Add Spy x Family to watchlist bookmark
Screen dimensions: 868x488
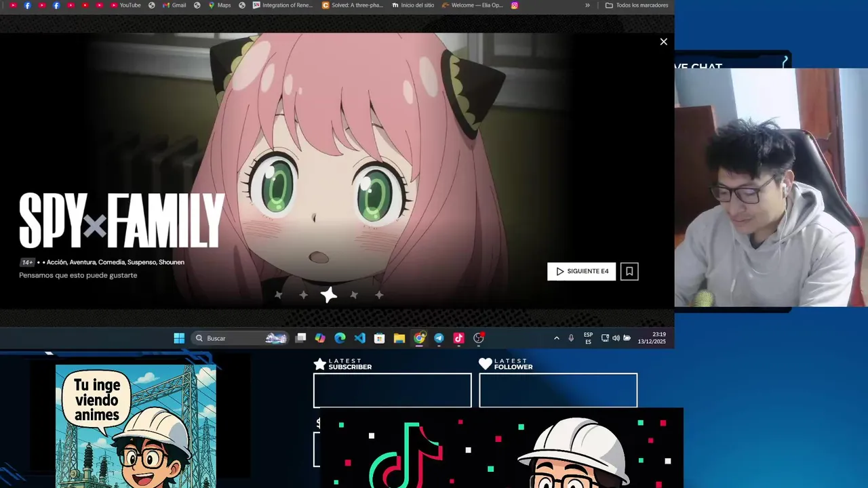[x=629, y=271]
